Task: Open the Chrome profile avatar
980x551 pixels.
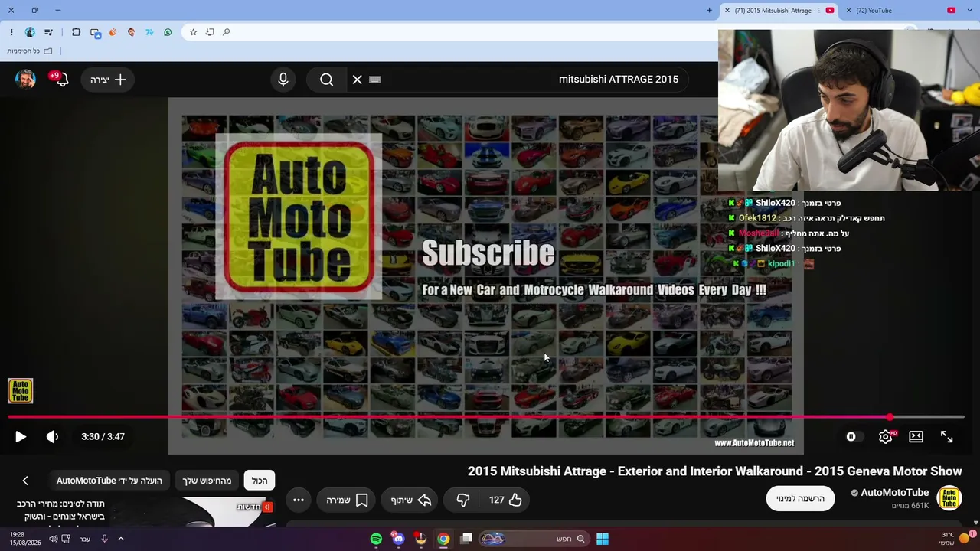Action: tap(30, 32)
